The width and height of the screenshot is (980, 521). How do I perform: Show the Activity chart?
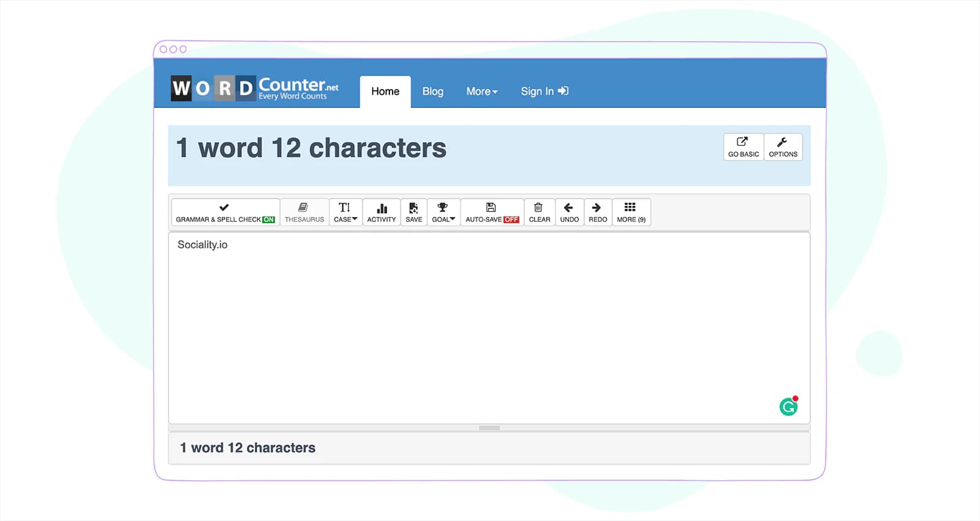(x=382, y=212)
